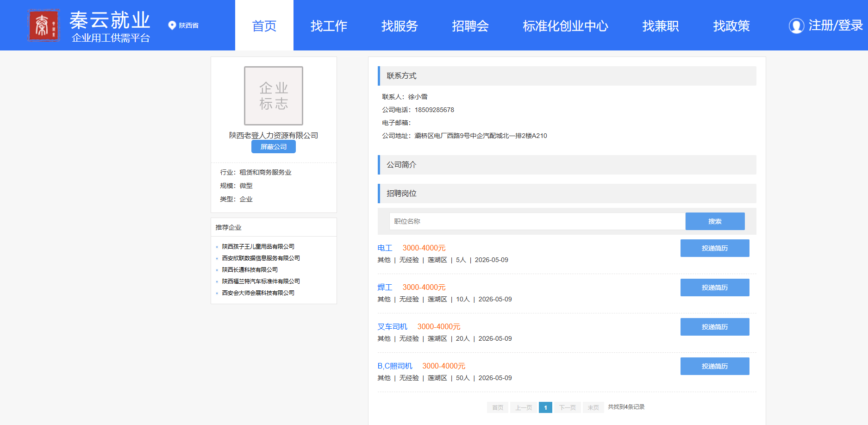Click the 企业标志 company logo placeholder

pos(274,96)
